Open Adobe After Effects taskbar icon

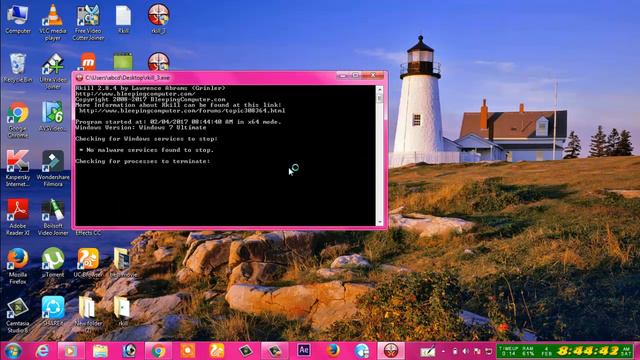304,350
